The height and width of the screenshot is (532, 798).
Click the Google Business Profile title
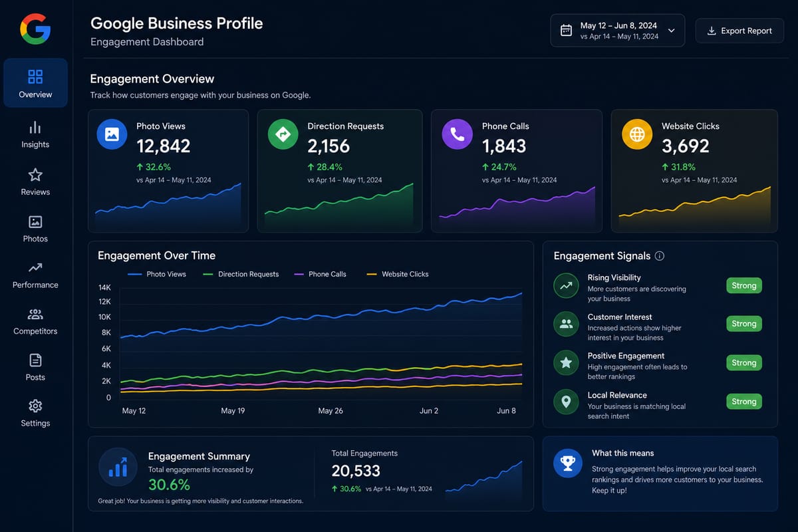(177, 23)
